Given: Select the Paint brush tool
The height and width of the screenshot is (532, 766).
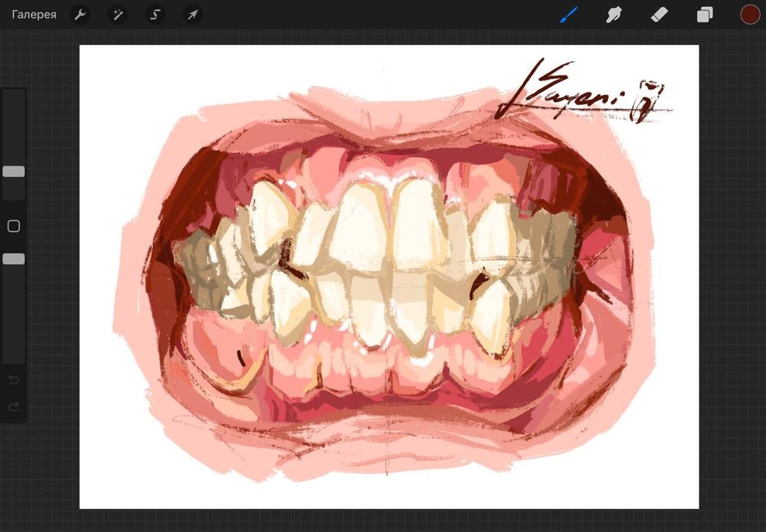Looking at the screenshot, I should pyautogui.click(x=568, y=15).
